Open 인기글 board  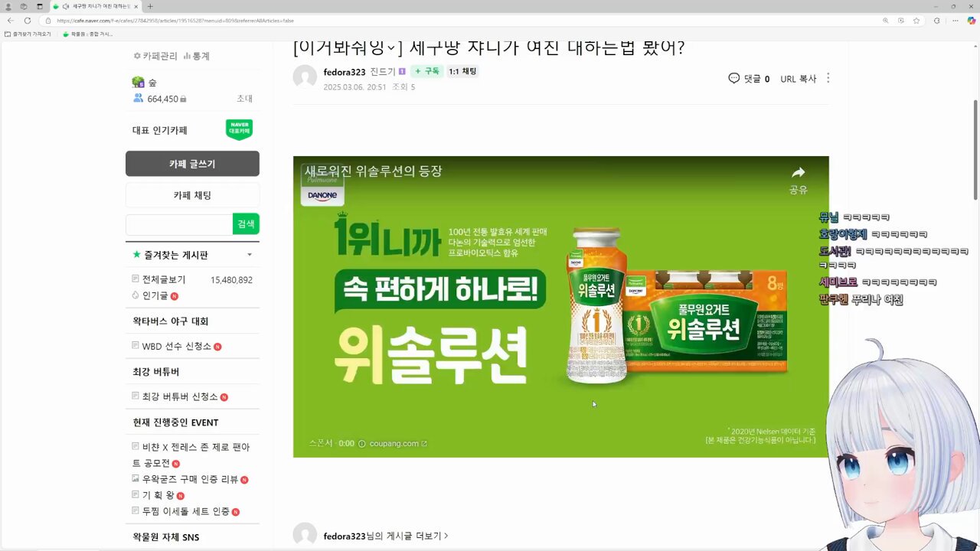pos(155,296)
